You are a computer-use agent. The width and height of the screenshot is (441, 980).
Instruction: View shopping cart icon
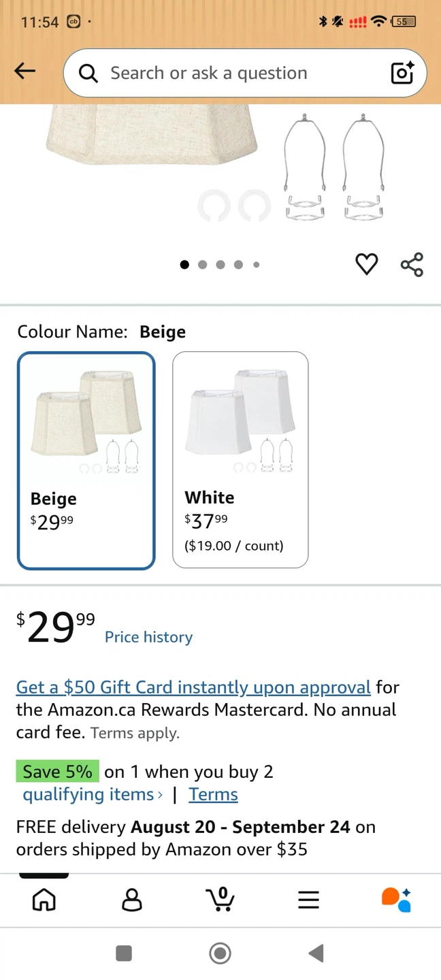[x=220, y=900]
